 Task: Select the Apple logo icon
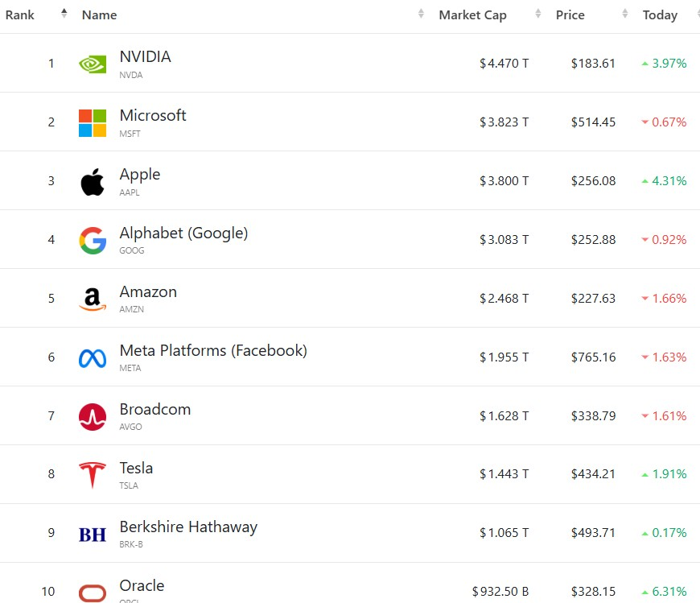click(x=93, y=182)
